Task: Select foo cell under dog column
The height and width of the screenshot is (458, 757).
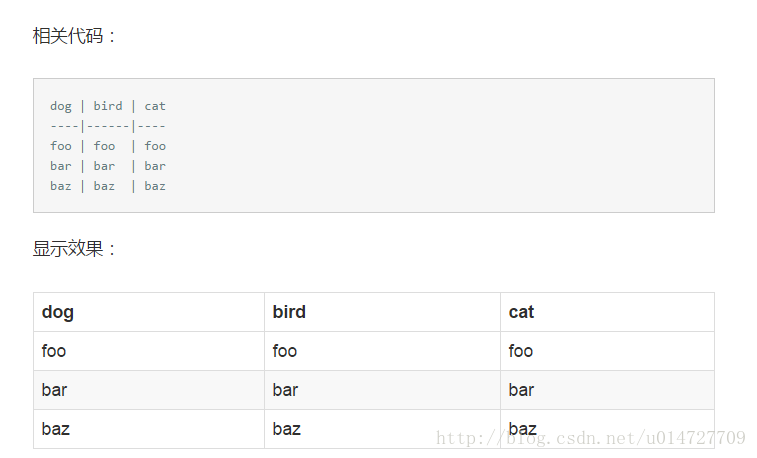Action: [149, 351]
